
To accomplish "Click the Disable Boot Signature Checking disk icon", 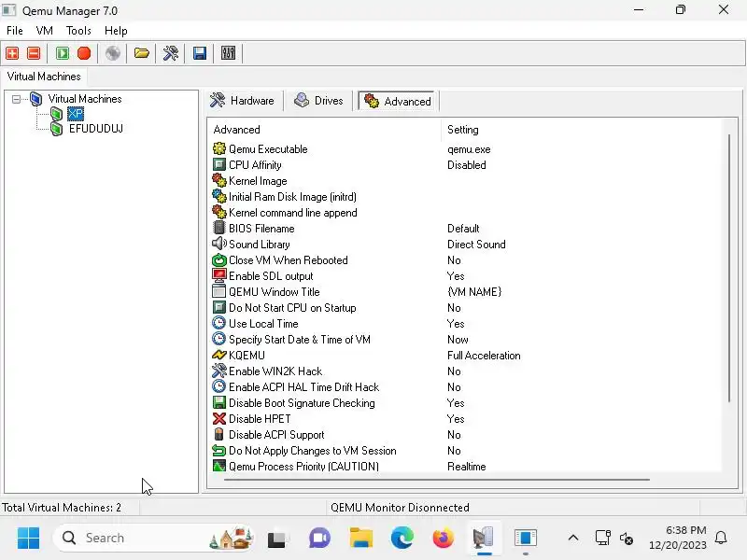I will (x=219, y=403).
